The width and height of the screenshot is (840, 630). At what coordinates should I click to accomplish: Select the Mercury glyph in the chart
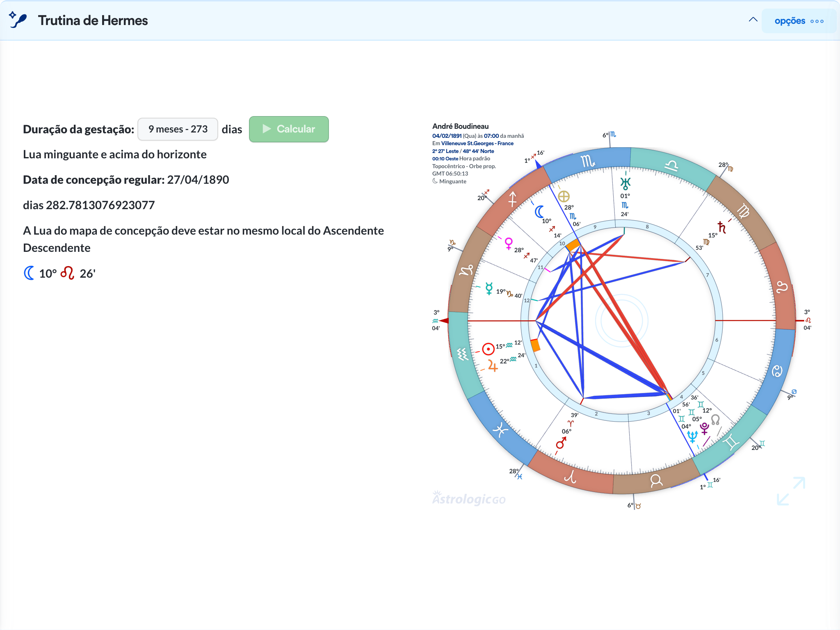click(489, 288)
